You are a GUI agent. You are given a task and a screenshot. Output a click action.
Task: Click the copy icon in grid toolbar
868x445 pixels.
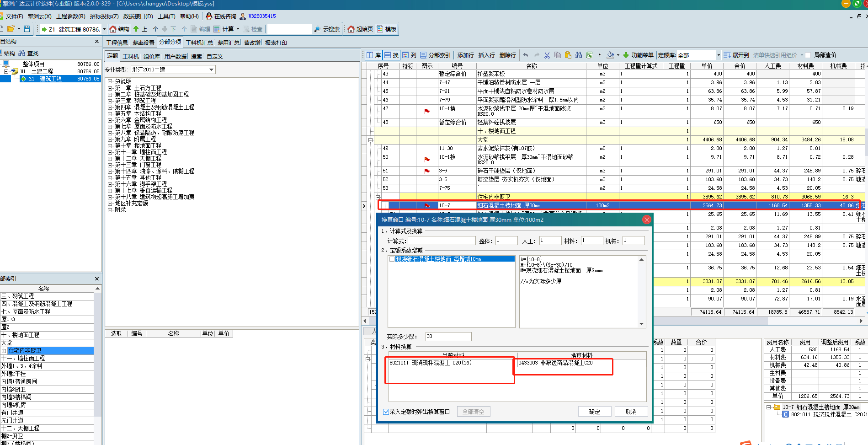558,55
